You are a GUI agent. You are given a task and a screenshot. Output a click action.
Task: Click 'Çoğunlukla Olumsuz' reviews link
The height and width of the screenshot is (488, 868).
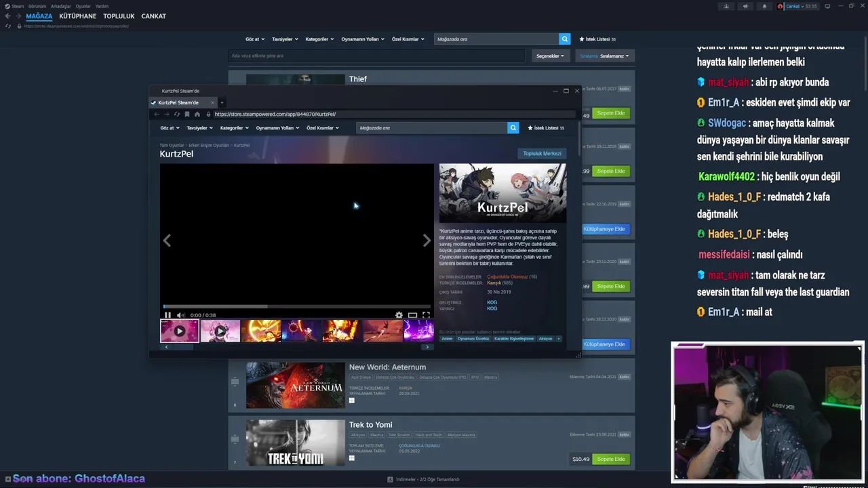coord(507,277)
